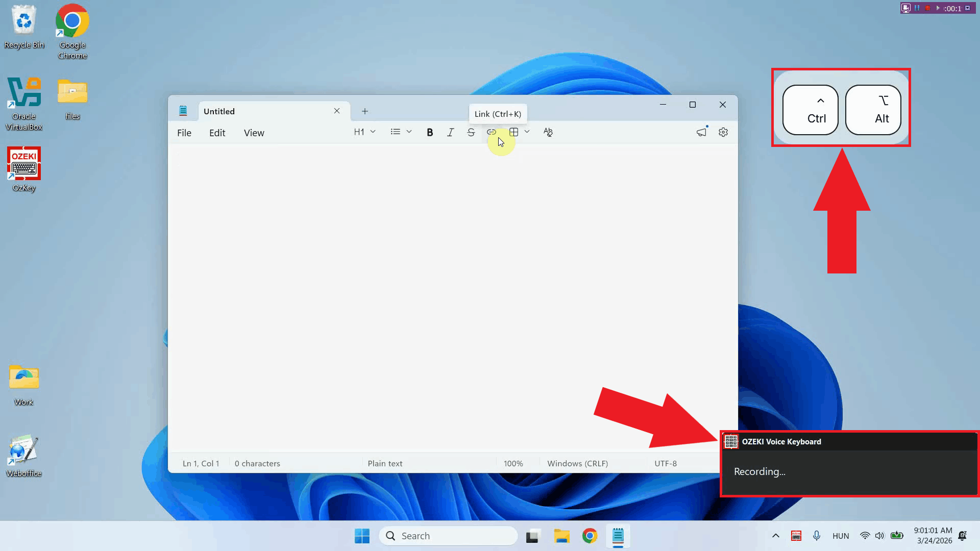Pause the screen recording
980x551 pixels.
click(x=917, y=8)
